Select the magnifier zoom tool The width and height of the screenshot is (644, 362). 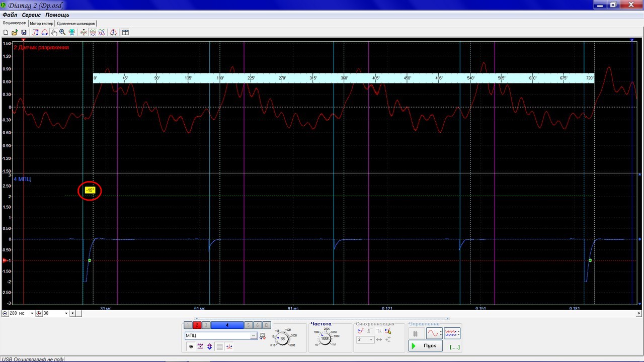click(62, 32)
